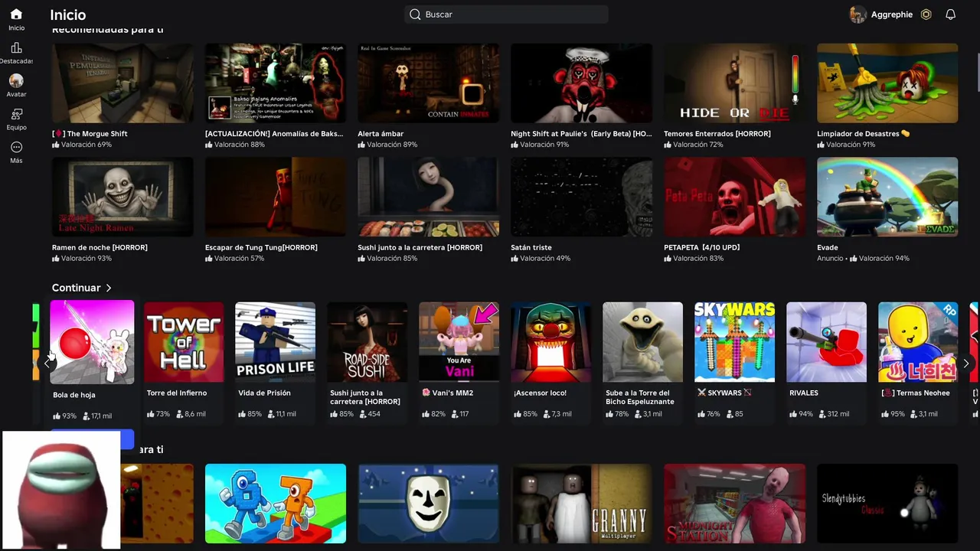Viewport: 980px width, 551px height.
Task: Click The Morgue Shift title text
Action: point(90,134)
